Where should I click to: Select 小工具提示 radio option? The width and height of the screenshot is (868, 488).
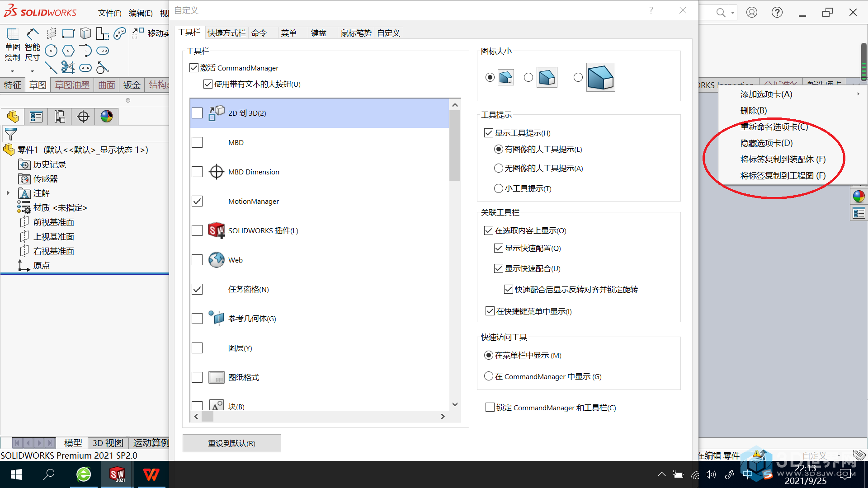pos(499,188)
